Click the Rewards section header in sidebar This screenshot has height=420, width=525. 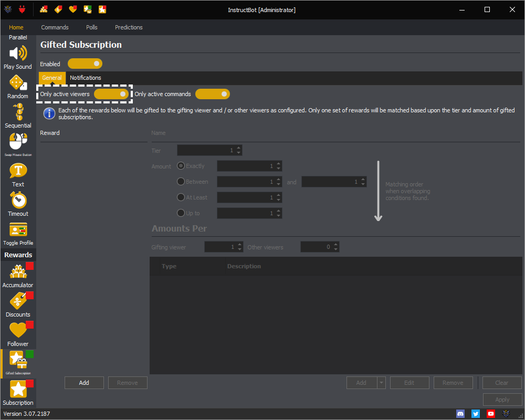coord(18,255)
